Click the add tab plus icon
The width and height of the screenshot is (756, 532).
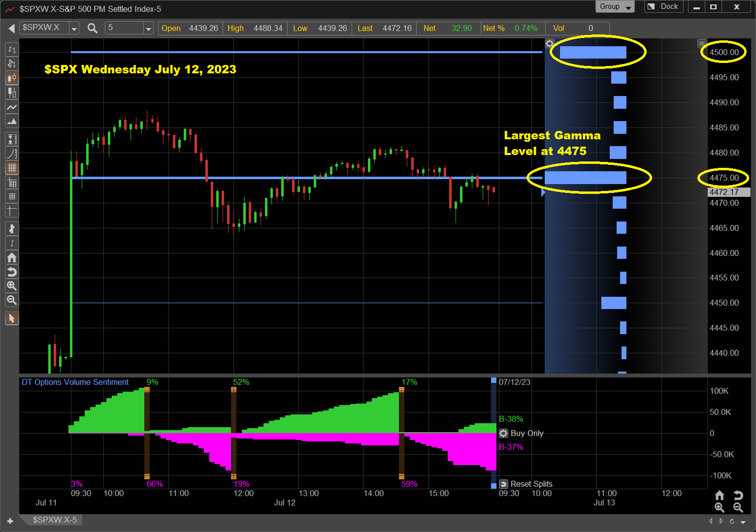[10, 521]
